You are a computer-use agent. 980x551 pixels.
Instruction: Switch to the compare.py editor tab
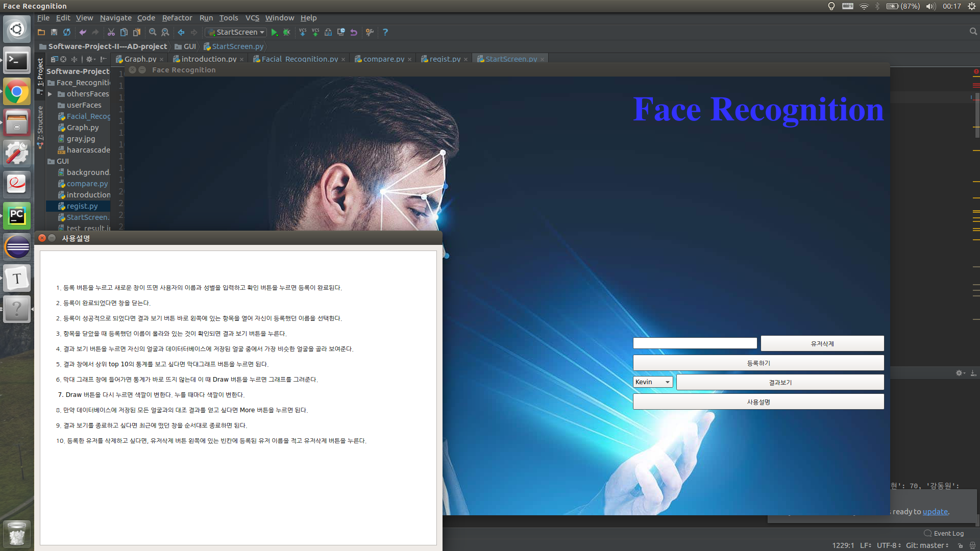[x=383, y=59]
